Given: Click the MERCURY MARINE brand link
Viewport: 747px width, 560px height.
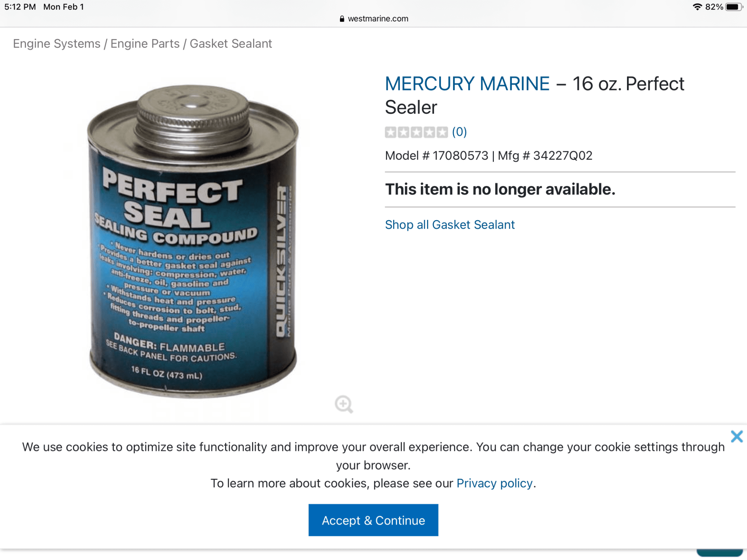Looking at the screenshot, I should click(467, 84).
